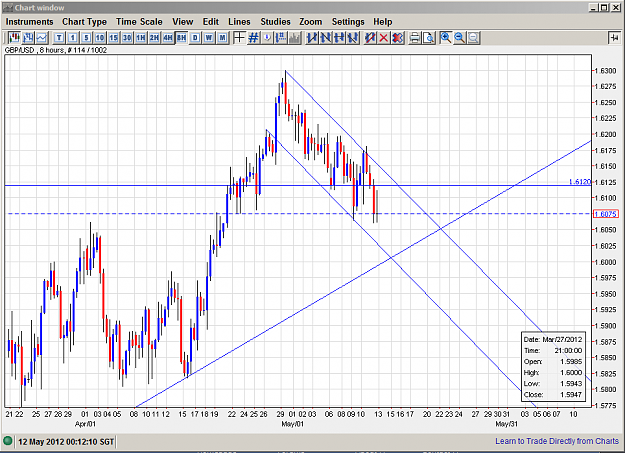
Task: Follow the Learn to Trade Directly from Charts link
Action: click(x=557, y=441)
